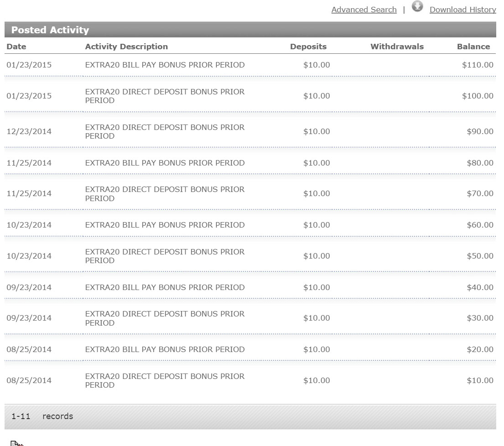504x446 pixels.
Task: Click the direct deposit bonus description dated 10/23/2014
Action: [165, 256]
